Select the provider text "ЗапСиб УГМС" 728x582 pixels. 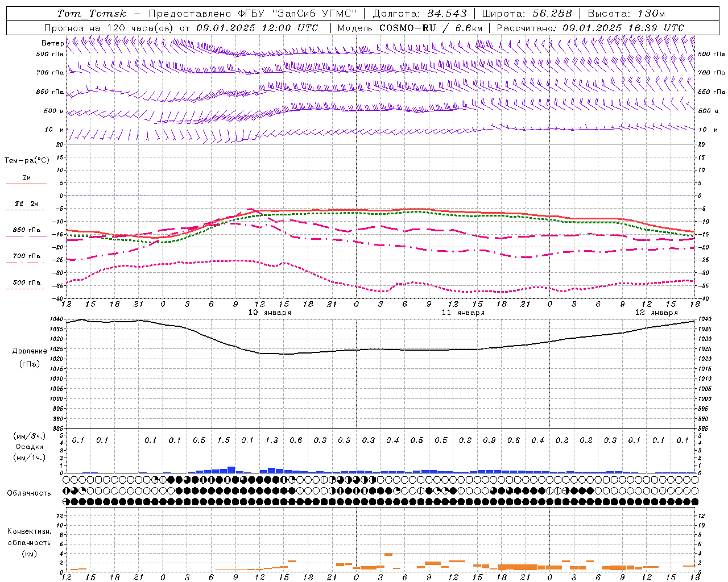point(315,14)
